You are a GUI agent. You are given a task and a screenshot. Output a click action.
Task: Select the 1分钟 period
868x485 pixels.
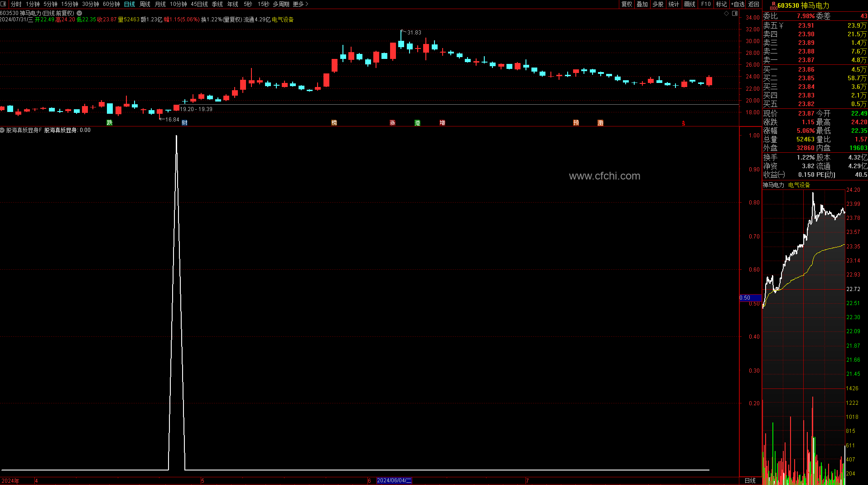point(33,4)
